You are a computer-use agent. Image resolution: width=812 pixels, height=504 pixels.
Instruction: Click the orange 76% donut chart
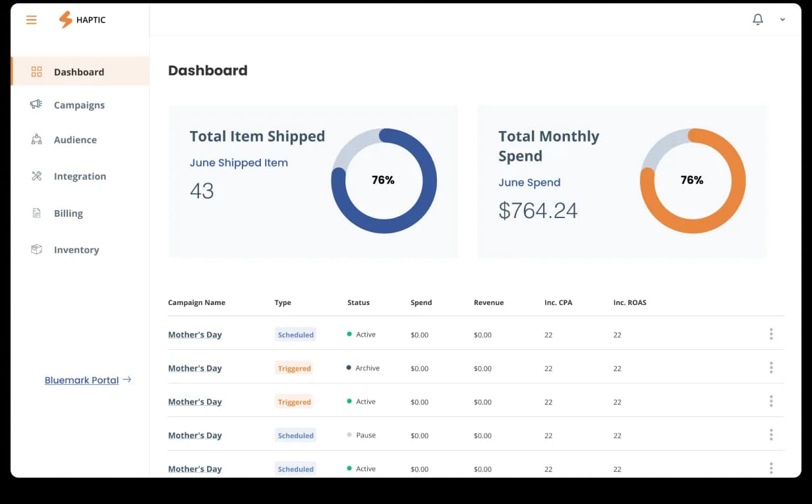click(x=693, y=181)
